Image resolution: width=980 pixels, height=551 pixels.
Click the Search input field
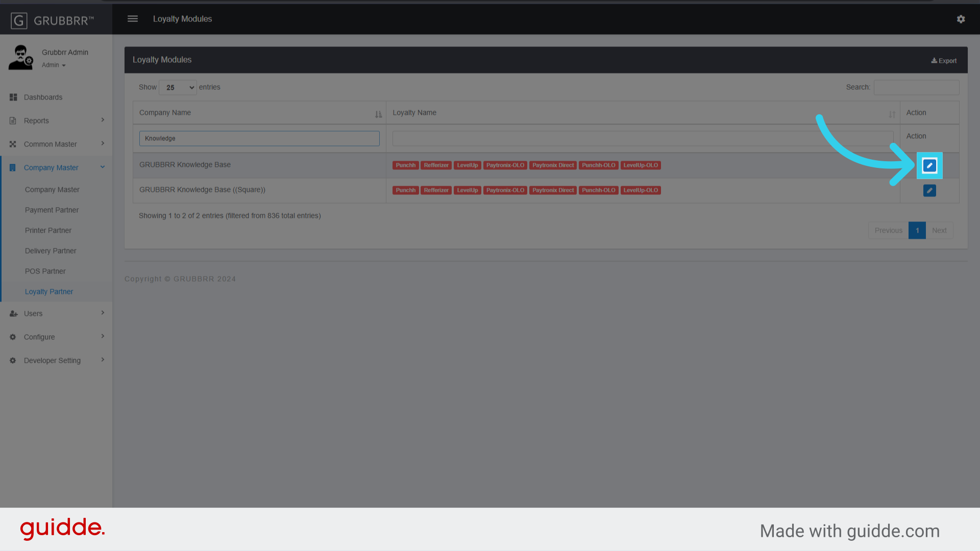(x=917, y=87)
